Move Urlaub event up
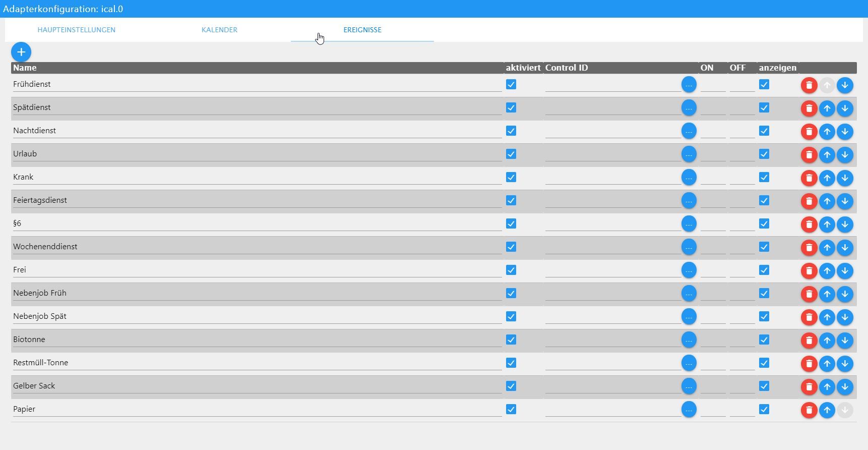 [827, 155]
